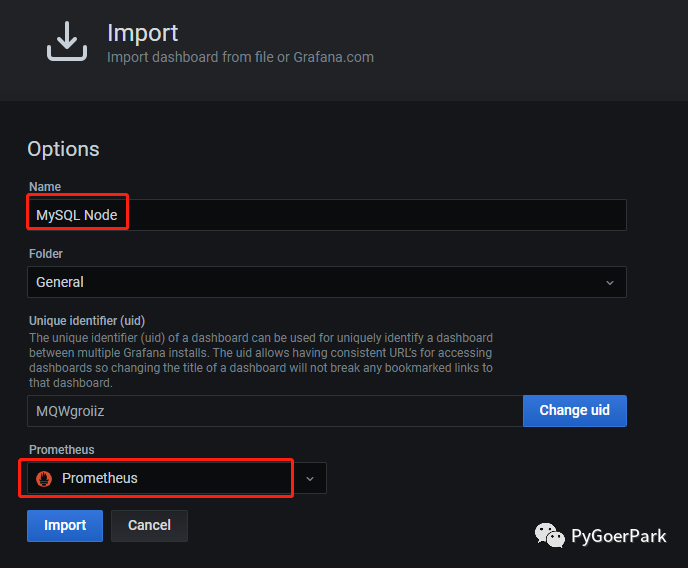This screenshot has width=688, height=568.
Task: Click the 'Import dashboard from file' subtitle
Action: click(x=240, y=57)
